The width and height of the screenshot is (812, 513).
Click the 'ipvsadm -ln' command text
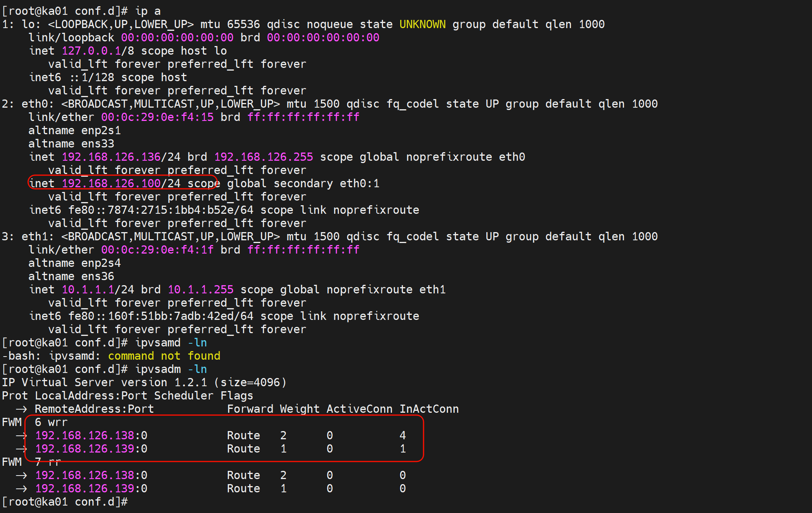click(x=171, y=369)
